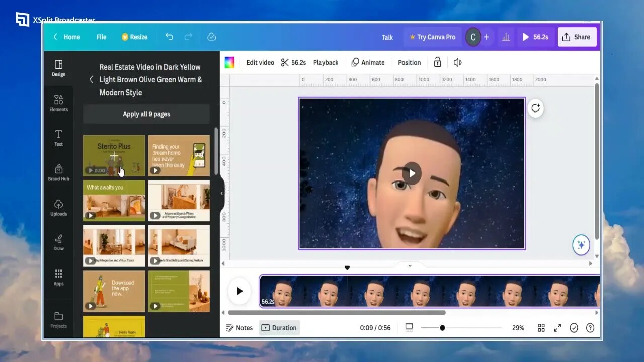Select the Map Integration and Virtual Tours page
The image size is (644, 362).
(x=114, y=246)
